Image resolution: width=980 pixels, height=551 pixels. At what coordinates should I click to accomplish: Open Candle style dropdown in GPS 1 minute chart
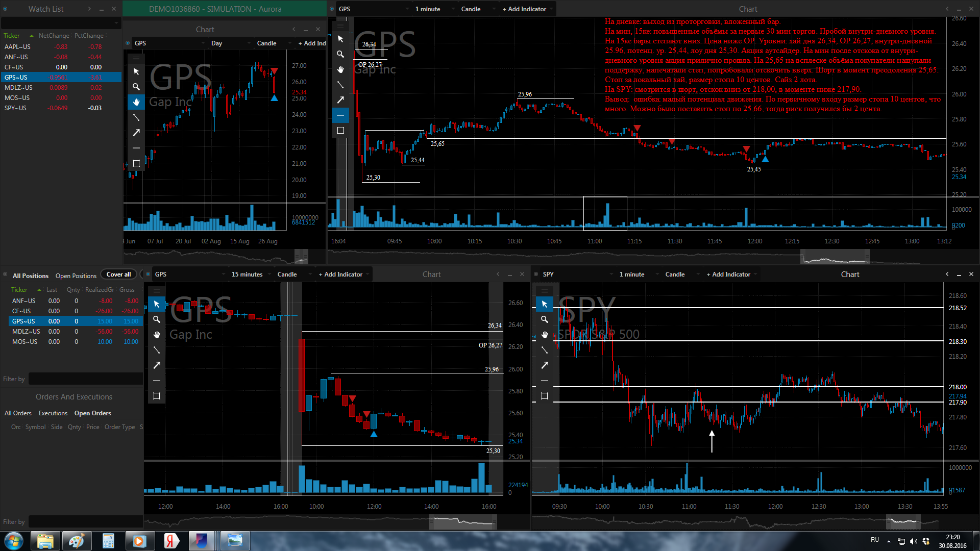(478, 9)
